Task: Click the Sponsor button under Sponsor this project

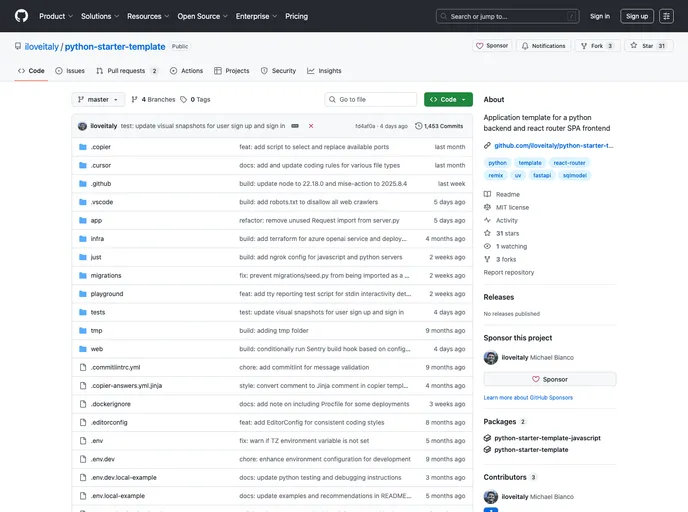Action: [x=549, y=379]
